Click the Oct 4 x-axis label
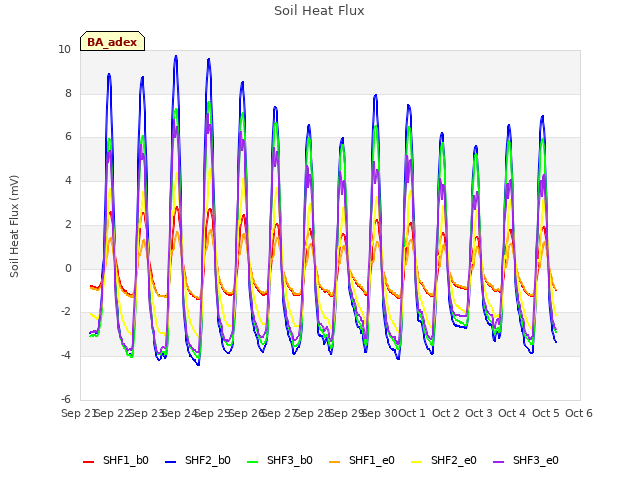640x480 pixels. coord(512,413)
